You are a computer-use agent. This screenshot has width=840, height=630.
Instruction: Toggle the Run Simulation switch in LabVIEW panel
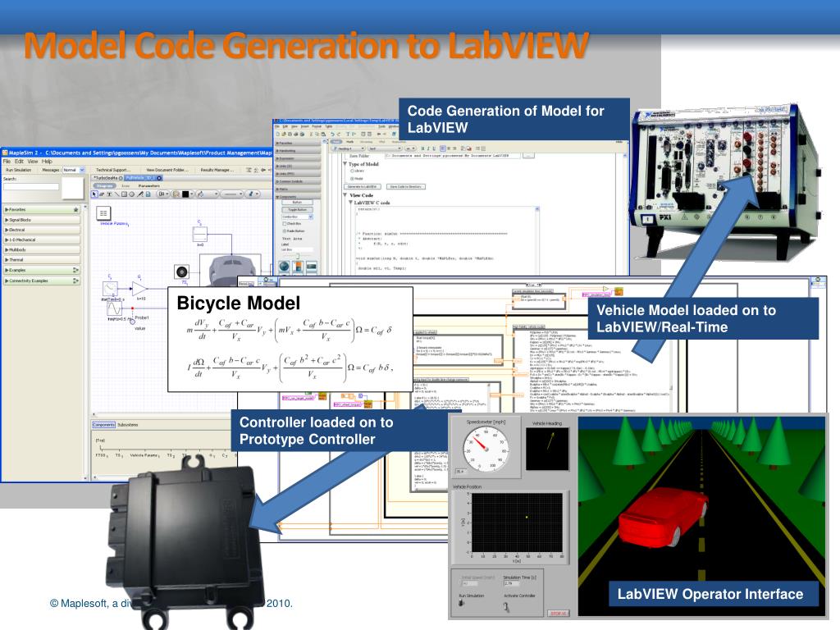(462, 604)
